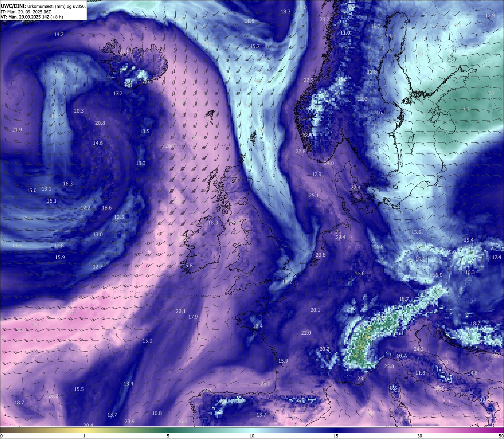This screenshot has height=439, width=504.
Task: Click the 12.5 value in the Atlantic
Action: (x=119, y=217)
